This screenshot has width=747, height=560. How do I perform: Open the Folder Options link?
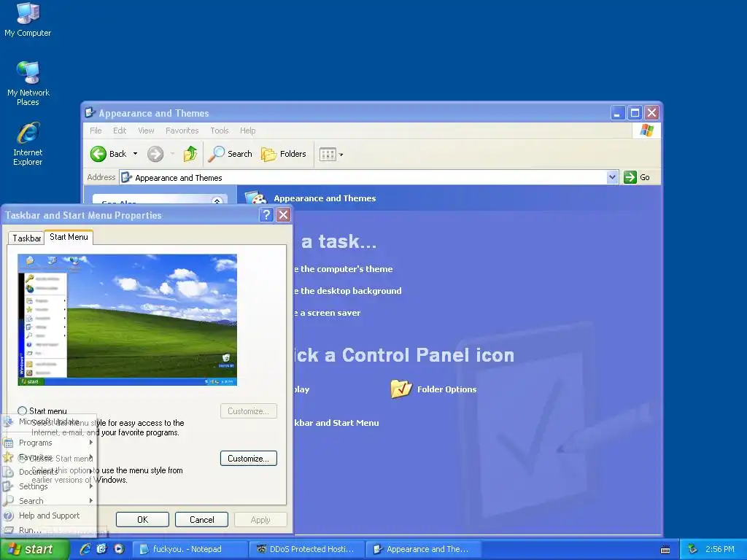click(447, 389)
